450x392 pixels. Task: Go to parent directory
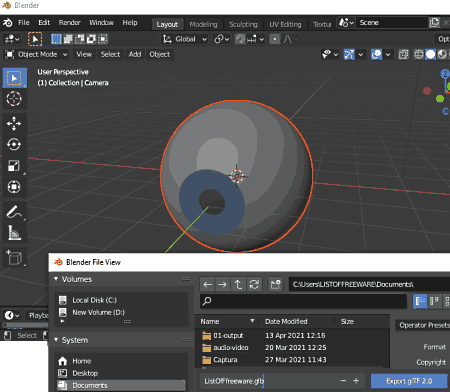(238, 284)
